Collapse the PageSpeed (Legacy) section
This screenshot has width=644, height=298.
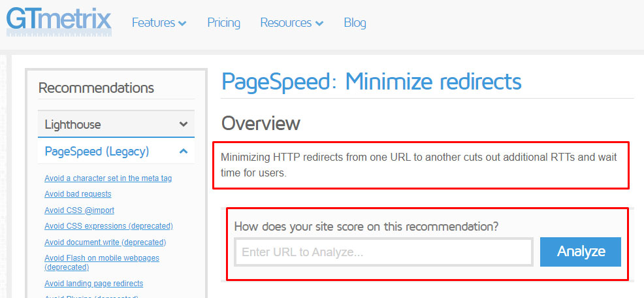[116, 152]
